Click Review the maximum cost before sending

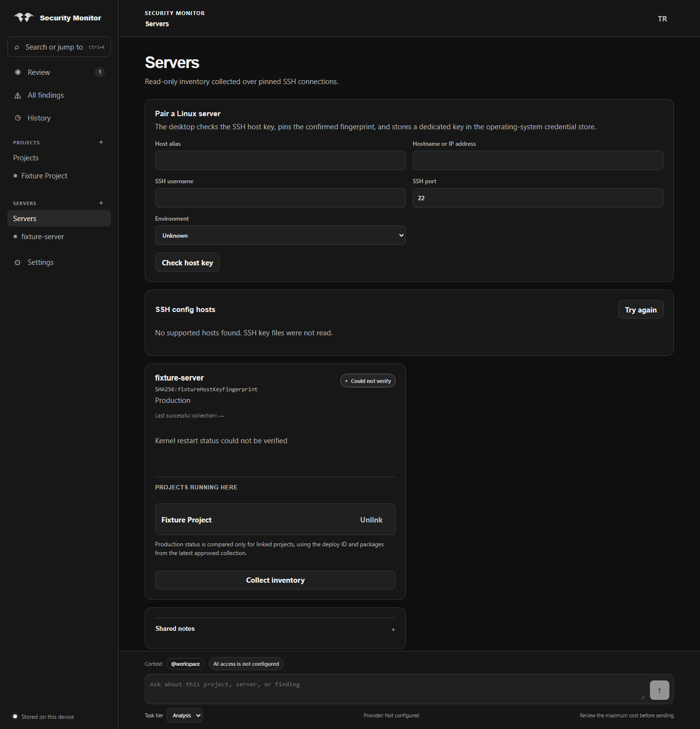point(627,715)
